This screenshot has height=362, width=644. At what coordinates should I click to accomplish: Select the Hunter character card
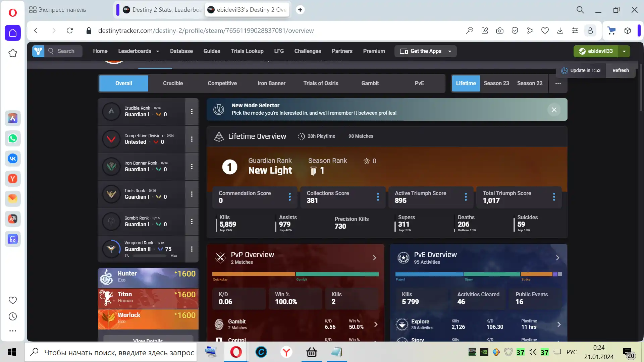[148, 278]
